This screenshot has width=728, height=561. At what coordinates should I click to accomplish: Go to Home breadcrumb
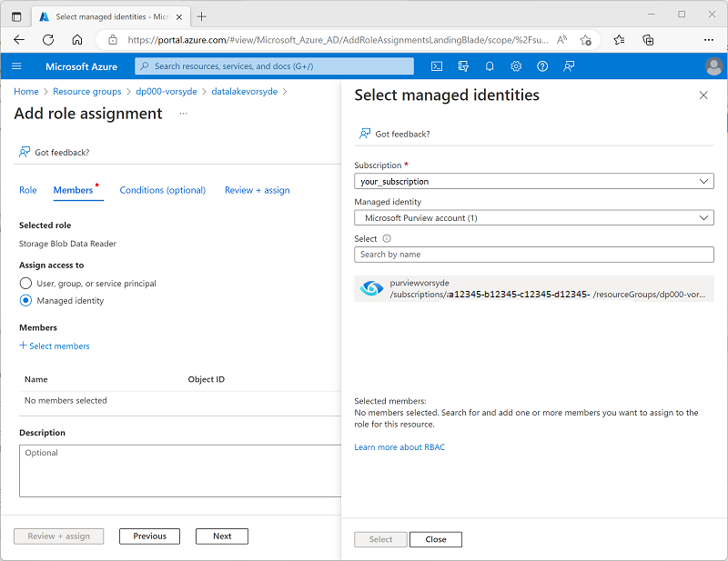click(x=26, y=92)
